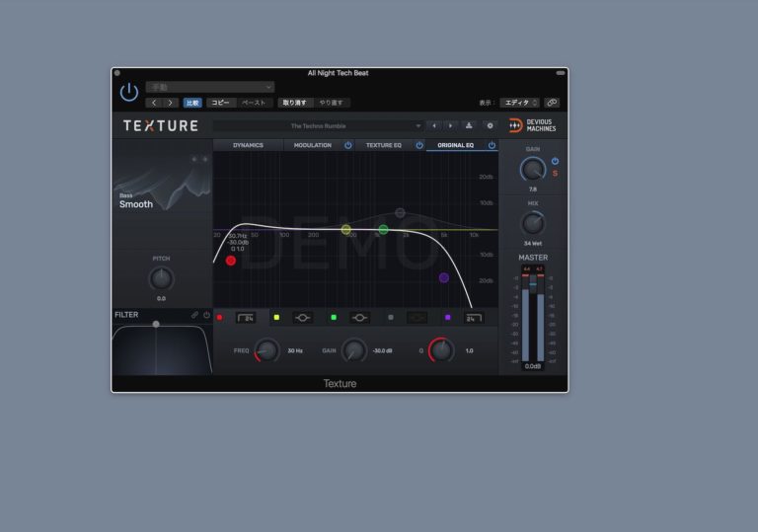Click the red band high-pass shape icon

247,318
